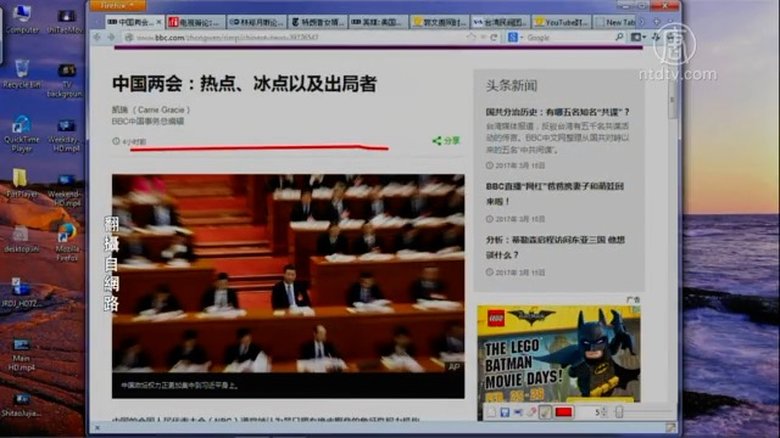The height and width of the screenshot is (438, 780).
Task: Click the green share (分享) button
Action: tap(446, 141)
